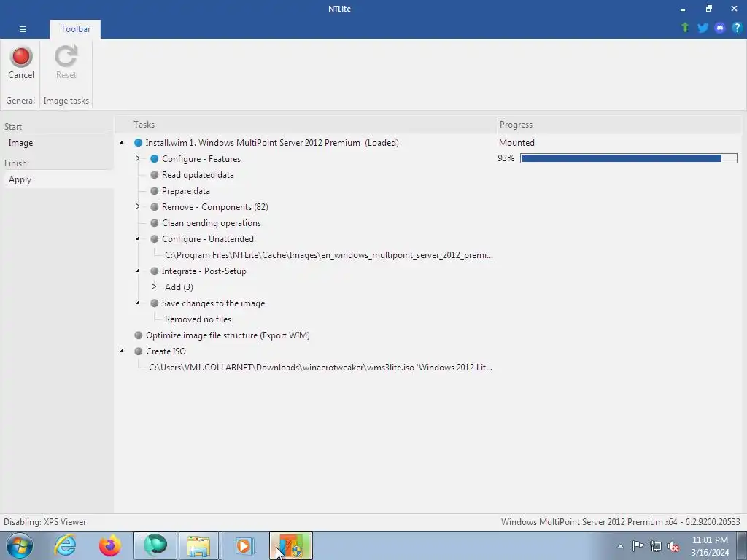Select the Prepare data task

186,191
